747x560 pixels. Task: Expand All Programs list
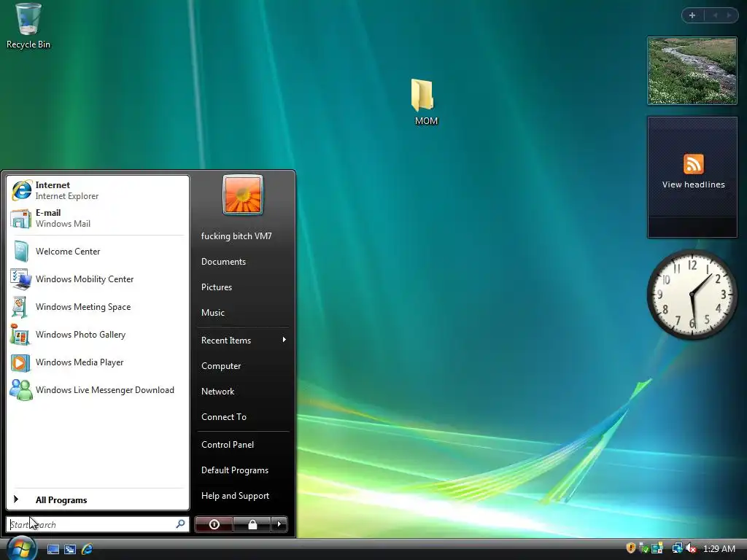click(98, 499)
